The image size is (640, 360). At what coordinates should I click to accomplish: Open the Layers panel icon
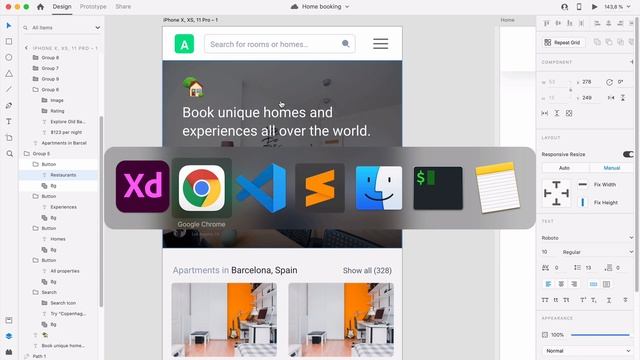click(9, 336)
